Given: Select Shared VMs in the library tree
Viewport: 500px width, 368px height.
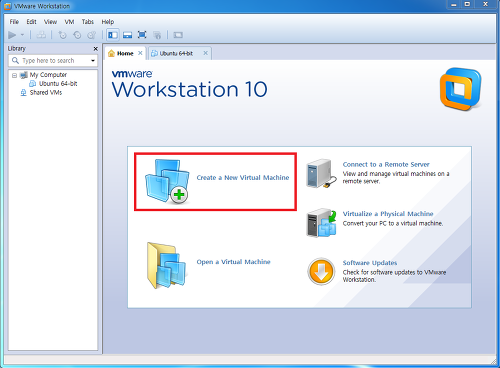Looking at the screenshot, I should [x=46, y=92].
